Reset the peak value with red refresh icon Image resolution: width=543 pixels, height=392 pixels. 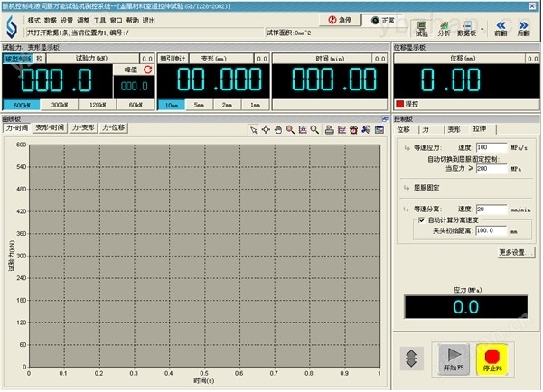[x=146, y=69]
